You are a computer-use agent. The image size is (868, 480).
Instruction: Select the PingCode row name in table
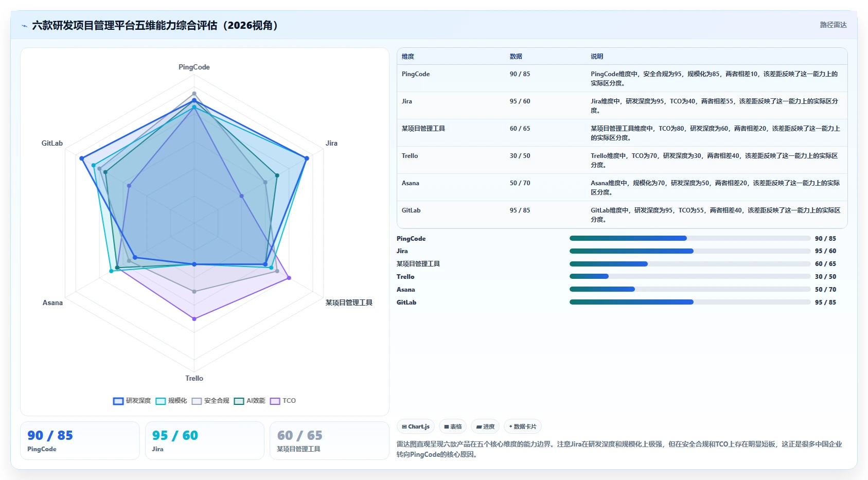[x=416, y=74]
